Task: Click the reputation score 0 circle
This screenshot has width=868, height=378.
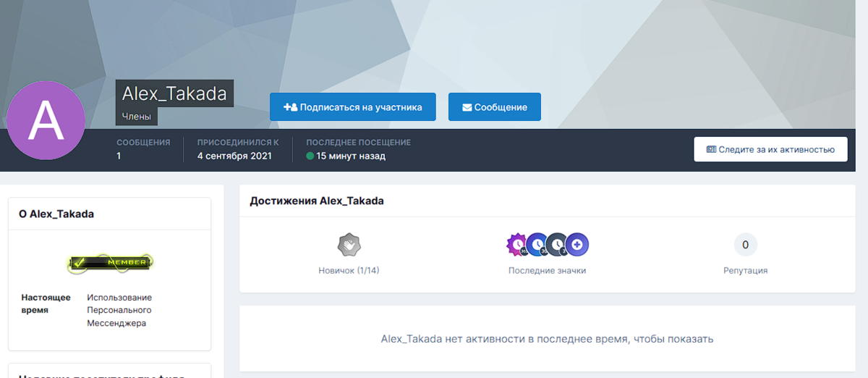Action: coord(745,245)
